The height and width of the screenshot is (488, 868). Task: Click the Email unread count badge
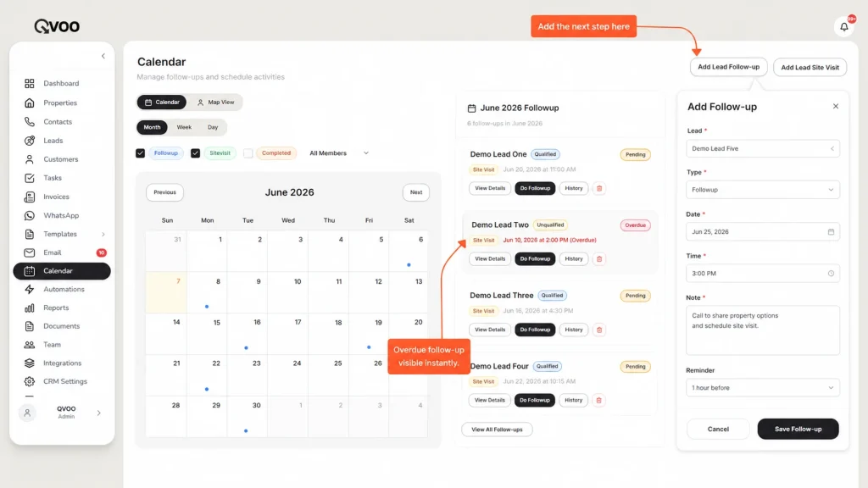(102, 252)
